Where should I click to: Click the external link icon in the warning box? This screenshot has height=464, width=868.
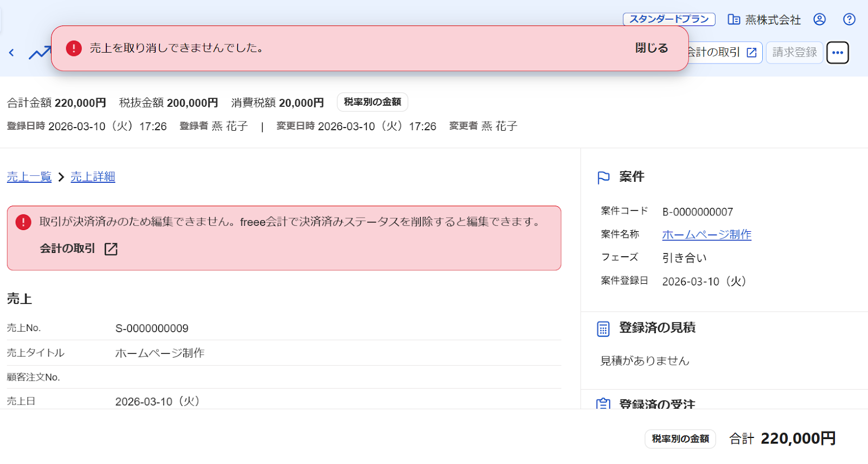[x=111, y=249]
